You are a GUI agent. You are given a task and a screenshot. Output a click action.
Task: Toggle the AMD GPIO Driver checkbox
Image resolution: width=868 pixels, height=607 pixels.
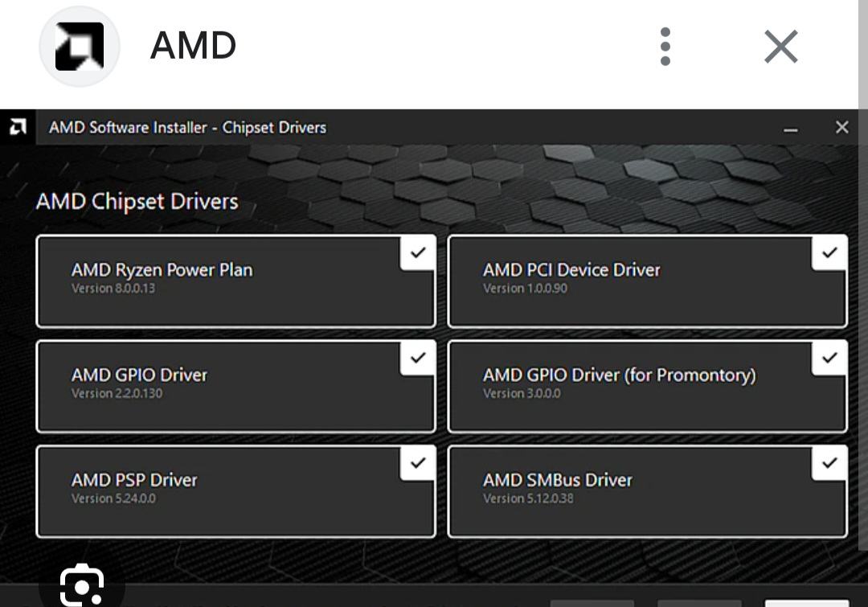click(418, 358)
